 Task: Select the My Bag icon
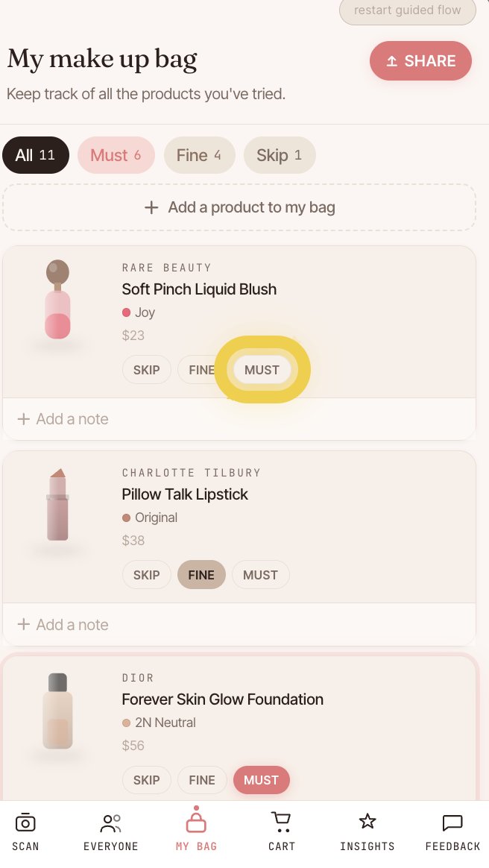tap(196, 823)
